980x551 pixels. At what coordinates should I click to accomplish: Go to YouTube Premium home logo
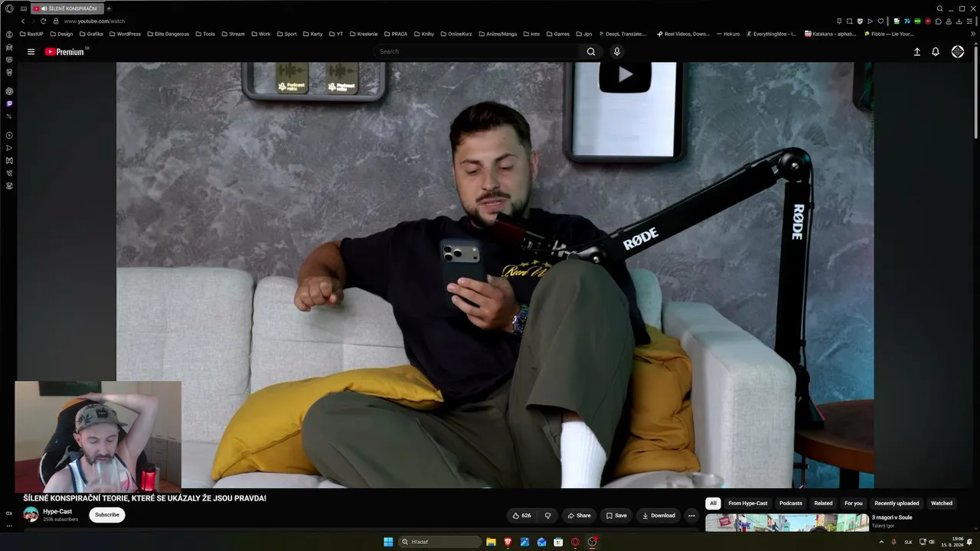pyautogui.click(x=64, y=52)
